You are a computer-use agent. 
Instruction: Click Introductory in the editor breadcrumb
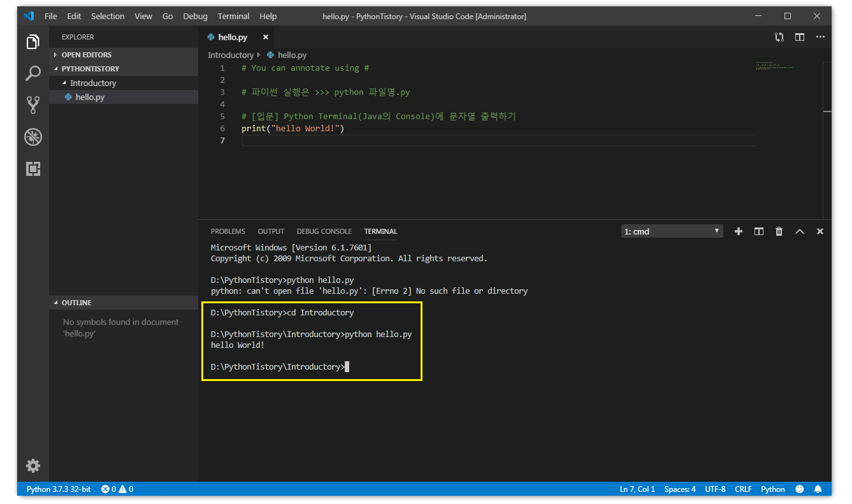[231, 55]
